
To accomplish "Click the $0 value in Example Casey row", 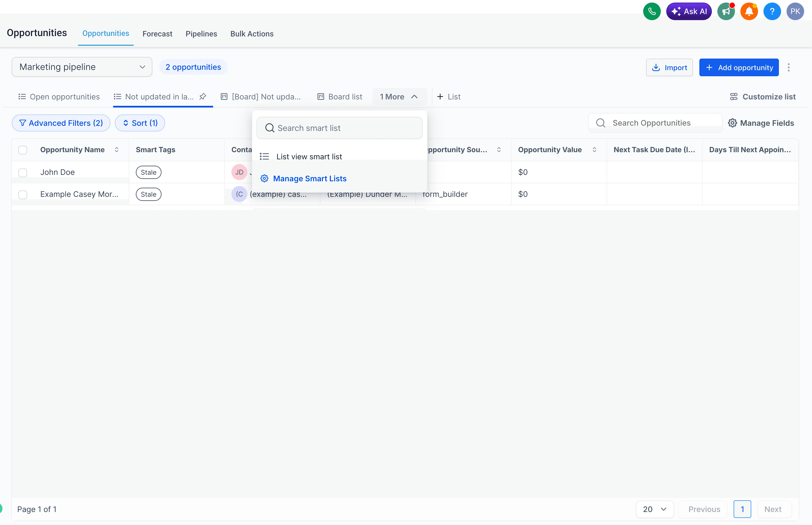I will (x=523, y=194).
